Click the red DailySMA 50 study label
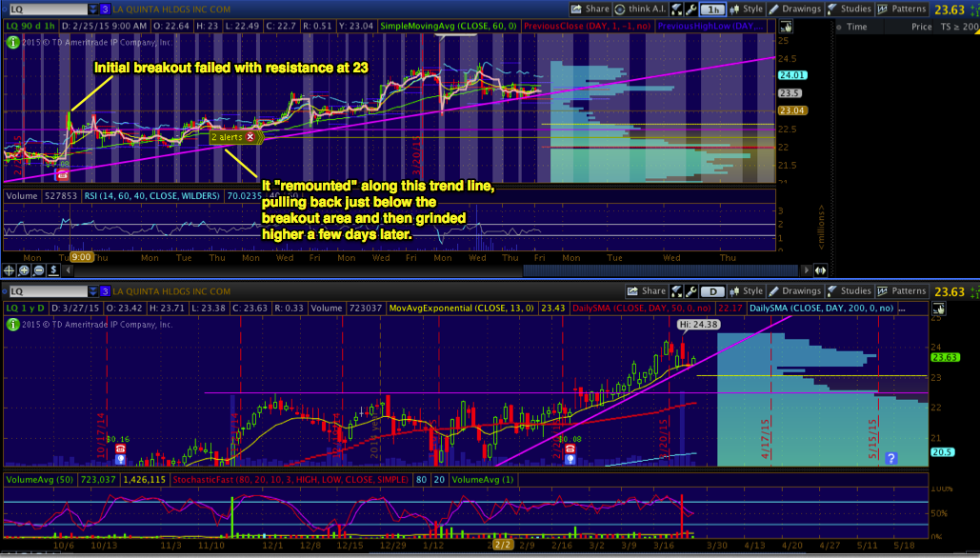 pos(643,309)
